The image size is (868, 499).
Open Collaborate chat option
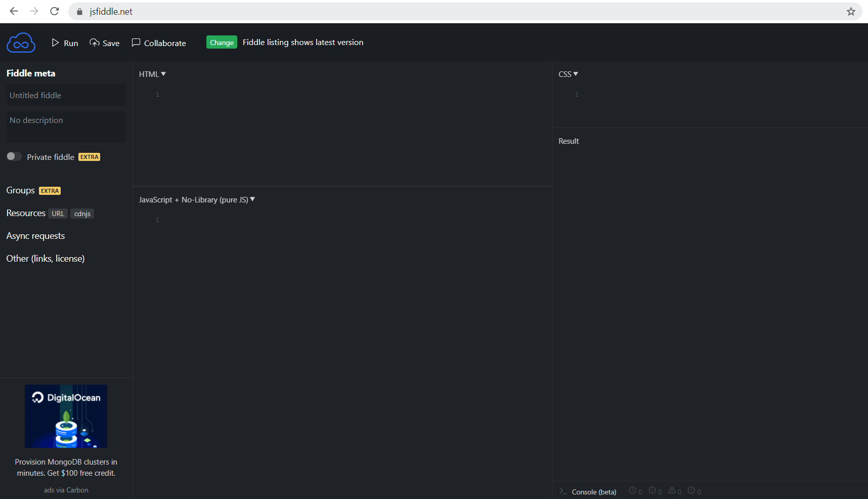click(x=159, y=43)
